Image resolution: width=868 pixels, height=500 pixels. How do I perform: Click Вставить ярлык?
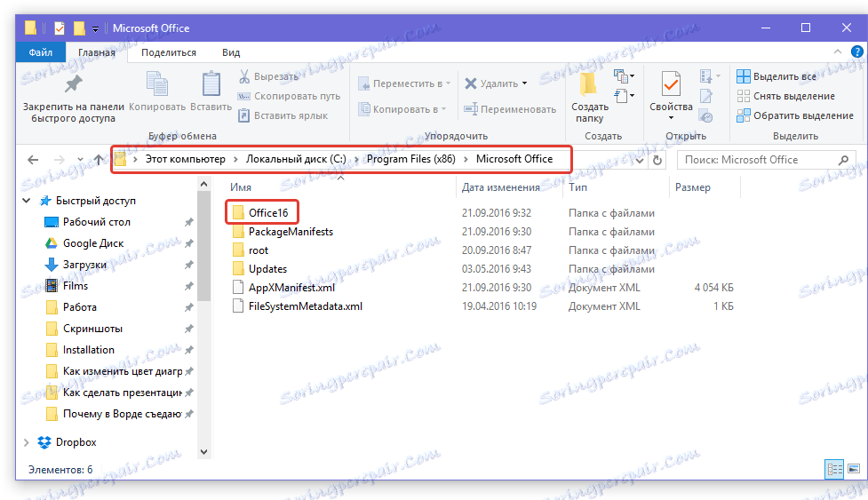(283, 115)
